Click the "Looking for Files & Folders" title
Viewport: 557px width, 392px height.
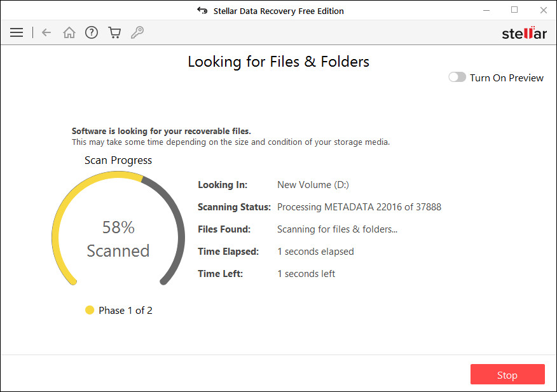pyautogui.click(x=278, y=62)
